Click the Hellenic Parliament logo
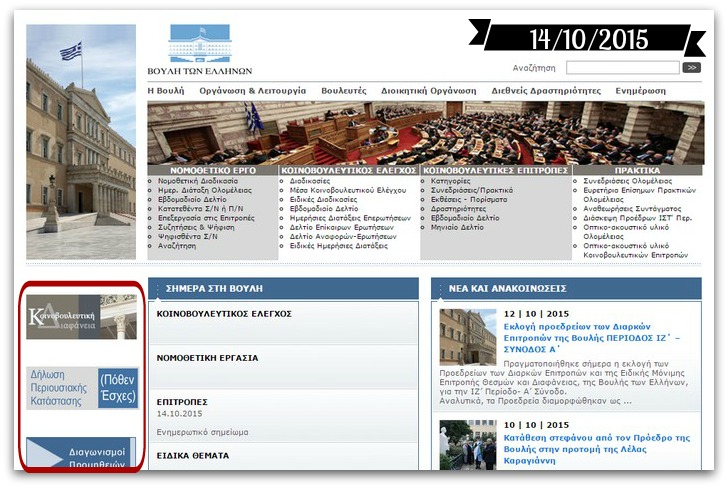 pyautogui.click(x=200, y=50)
